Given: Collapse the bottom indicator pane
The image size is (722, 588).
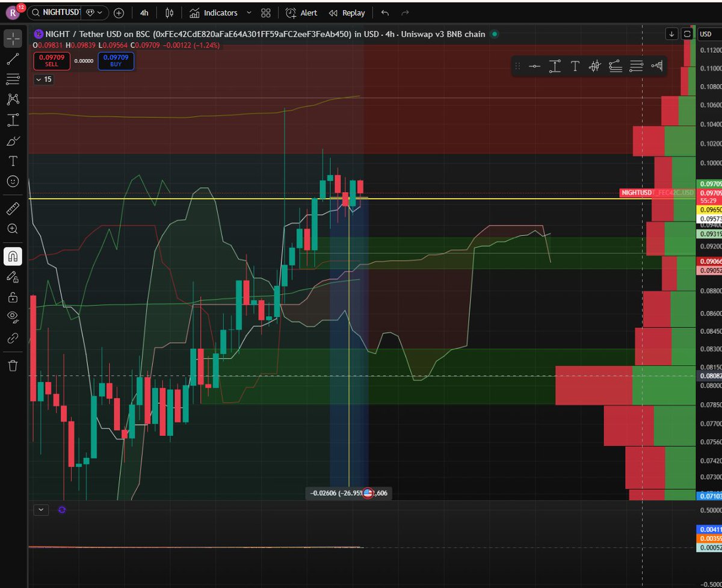Looking at the screenshot, I should pos(41,510).
